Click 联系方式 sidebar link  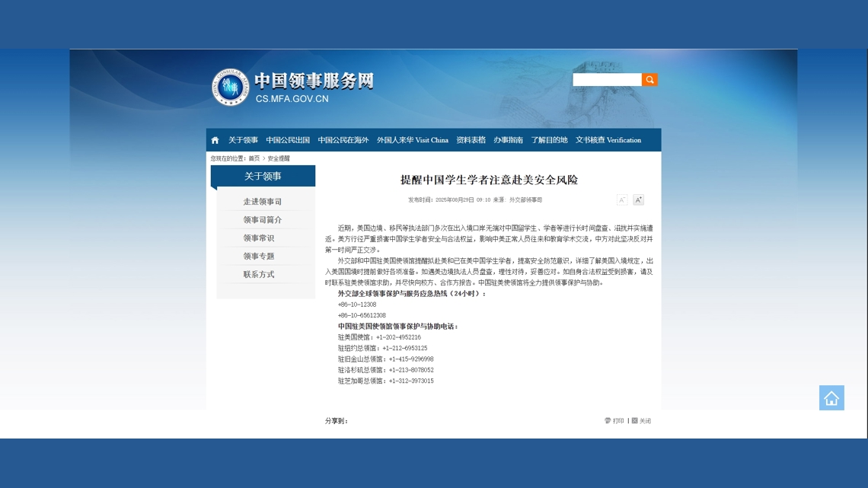pos(259,275)
